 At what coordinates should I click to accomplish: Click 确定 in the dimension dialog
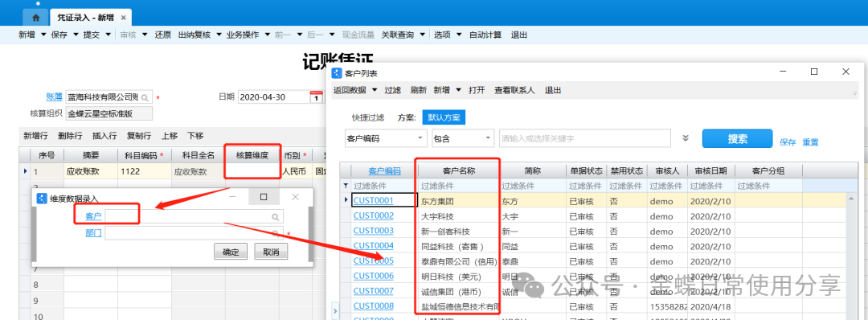pos(231,252)
